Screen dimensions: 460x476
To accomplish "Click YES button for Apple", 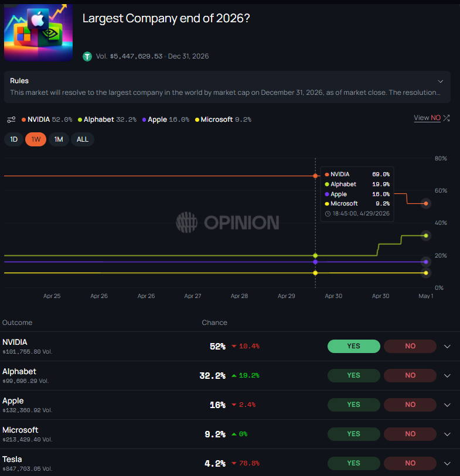I will (354, 405).
